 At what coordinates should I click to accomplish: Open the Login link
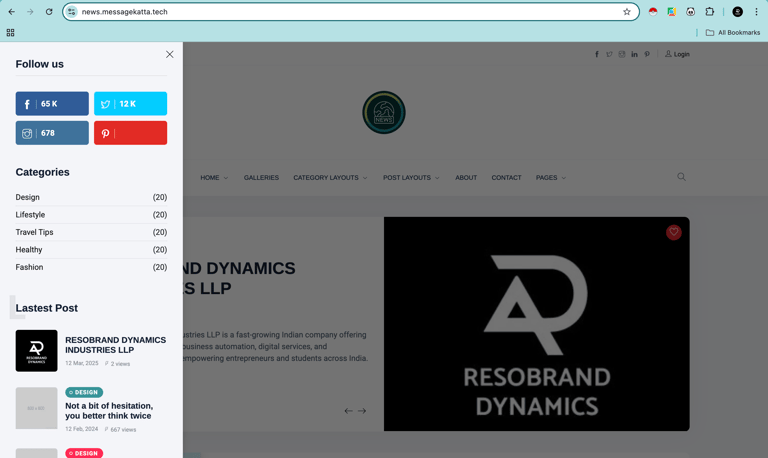coord(677,54)
